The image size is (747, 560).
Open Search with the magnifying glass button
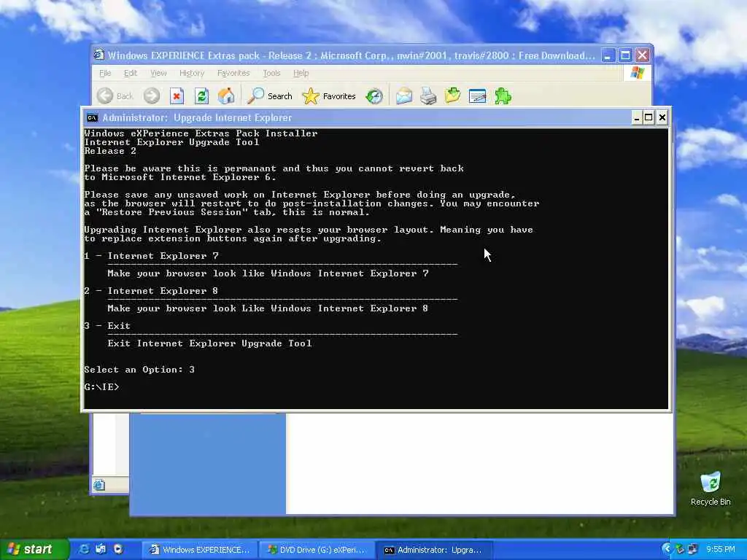(x=270, y=96)
